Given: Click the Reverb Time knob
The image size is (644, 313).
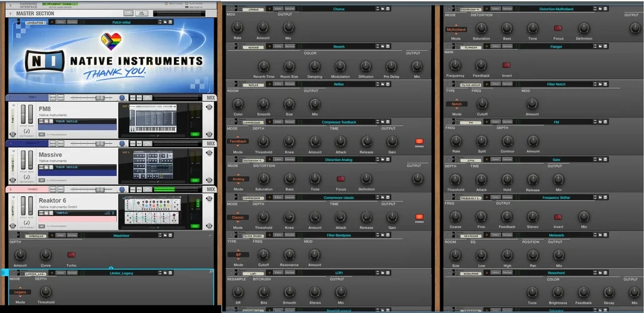Looking at the screenshot, I should click(264, 66).
